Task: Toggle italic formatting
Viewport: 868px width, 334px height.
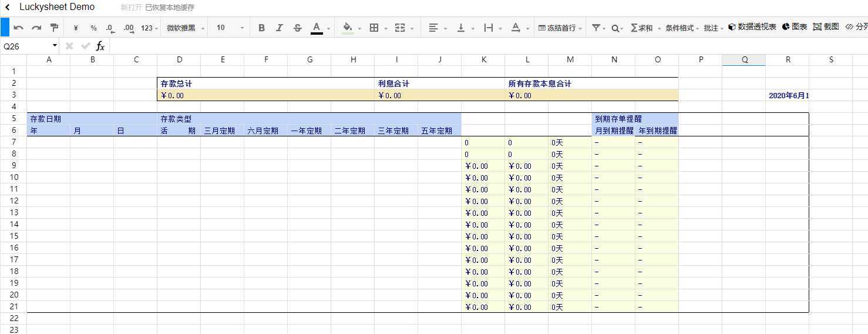Action: click(x=280, y=28)
